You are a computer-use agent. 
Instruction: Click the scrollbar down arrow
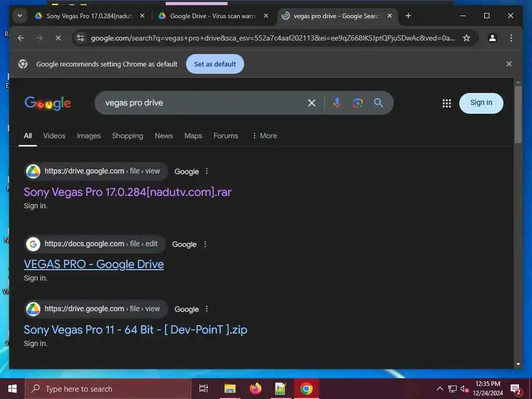(x=518, y=364)
